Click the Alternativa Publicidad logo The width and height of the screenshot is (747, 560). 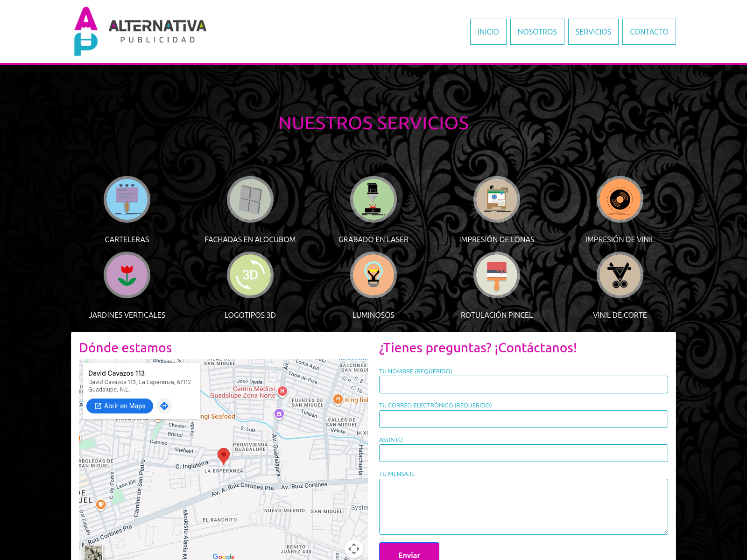click(140, 31)
